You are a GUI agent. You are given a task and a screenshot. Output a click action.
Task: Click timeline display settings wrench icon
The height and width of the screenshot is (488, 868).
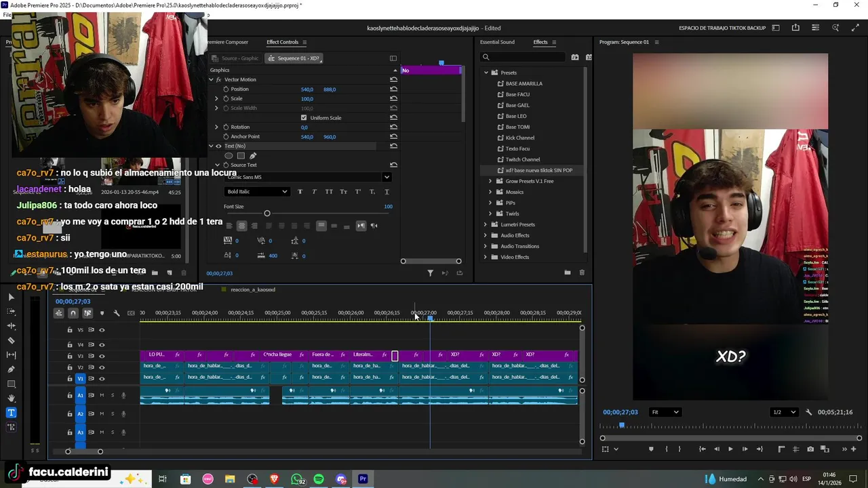coord(116,313)
